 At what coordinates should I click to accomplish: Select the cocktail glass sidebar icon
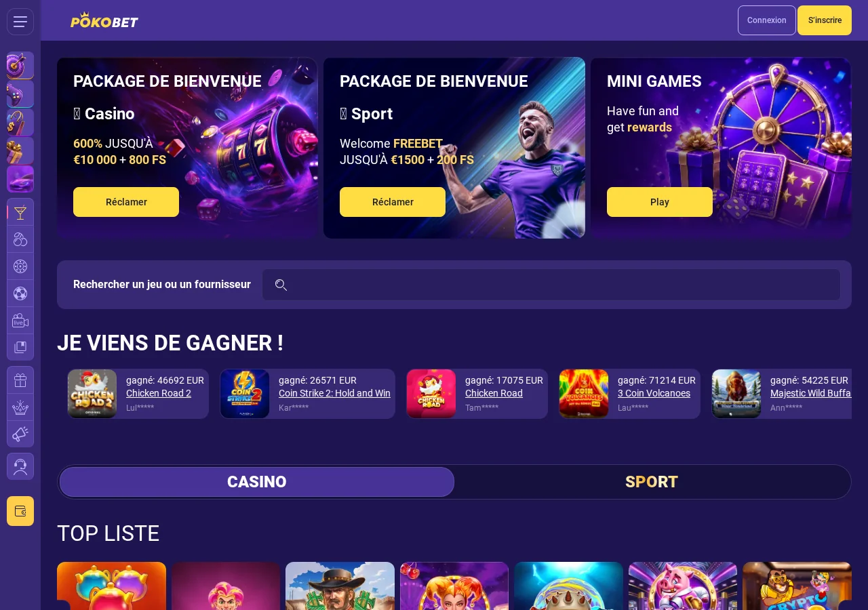(20, 212)
